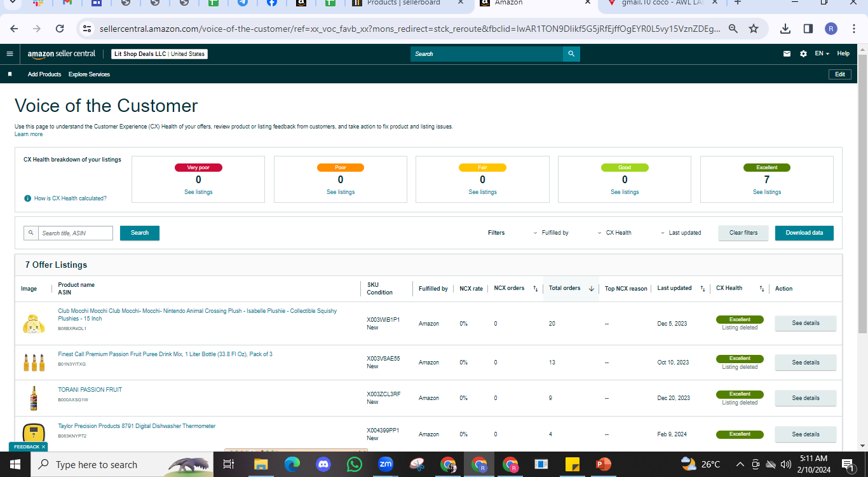The height and width of the screenshot is (477, 868).
Task: Open the Seller Central hamburger menu
Action: (10, 54)
